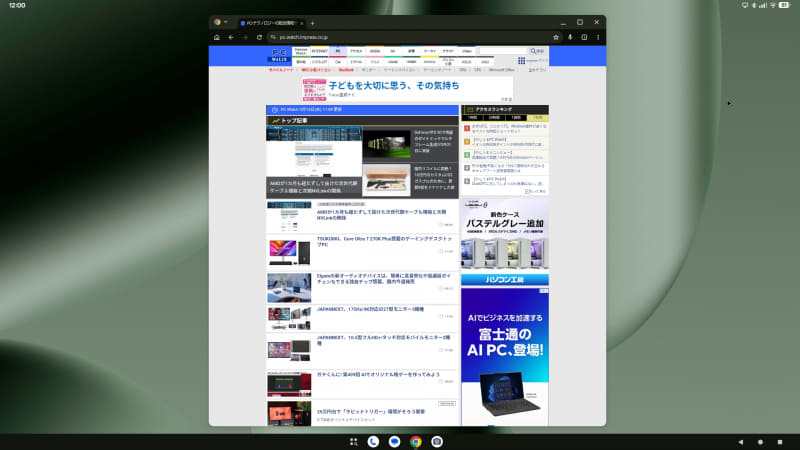800x450 pixels.
Task: Expand the Chrome window dropdown arrow
Action: pos(226,22)
